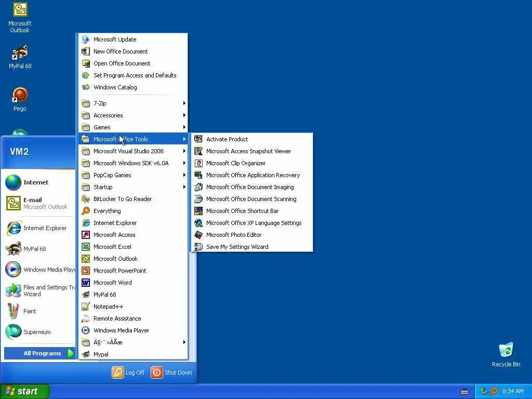
Task: Select the Mypal entry at list bottom
Action: click(x=133, y=354)
